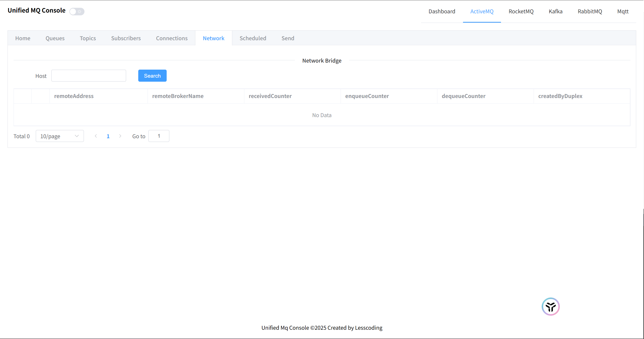Screen dimensions: 644x339
Task: Open the Connections tab
Action: click(172, 38)
